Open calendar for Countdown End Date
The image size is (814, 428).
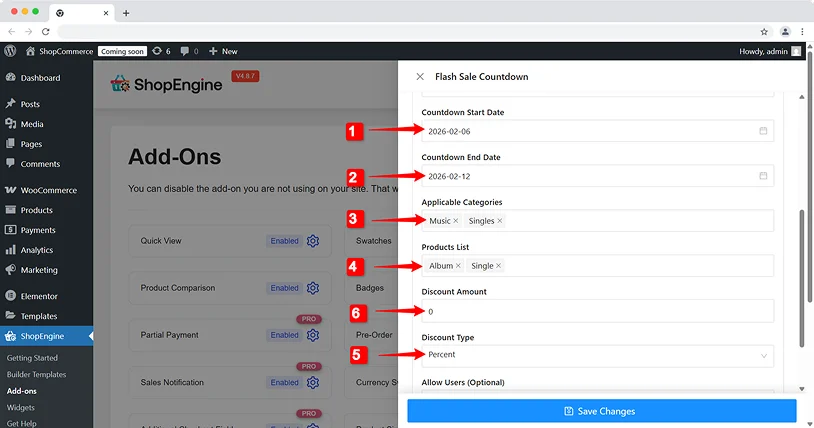(x=763, y=176)
